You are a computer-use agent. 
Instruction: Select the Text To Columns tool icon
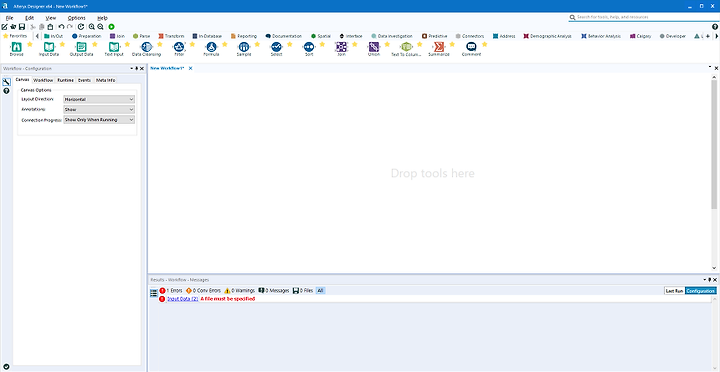(x=406, y=46)
